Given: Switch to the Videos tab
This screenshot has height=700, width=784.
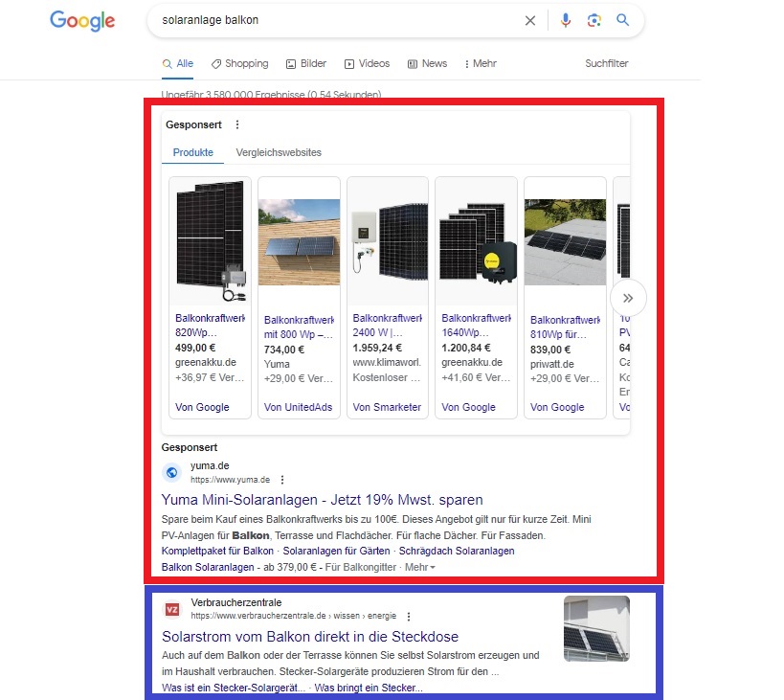Looking at the screenshot, I should pos(367,63).
